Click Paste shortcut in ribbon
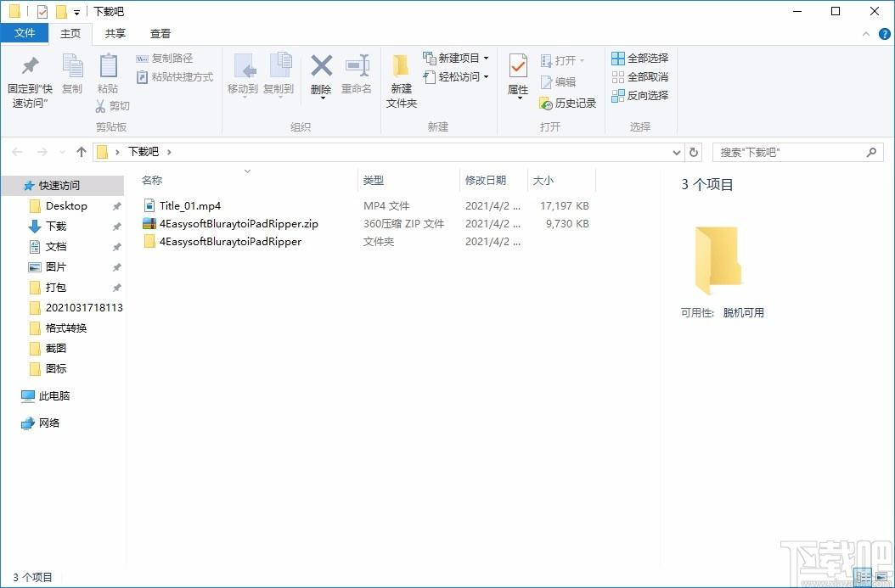This screenshot has height=588, width=895. click(175, 77)
